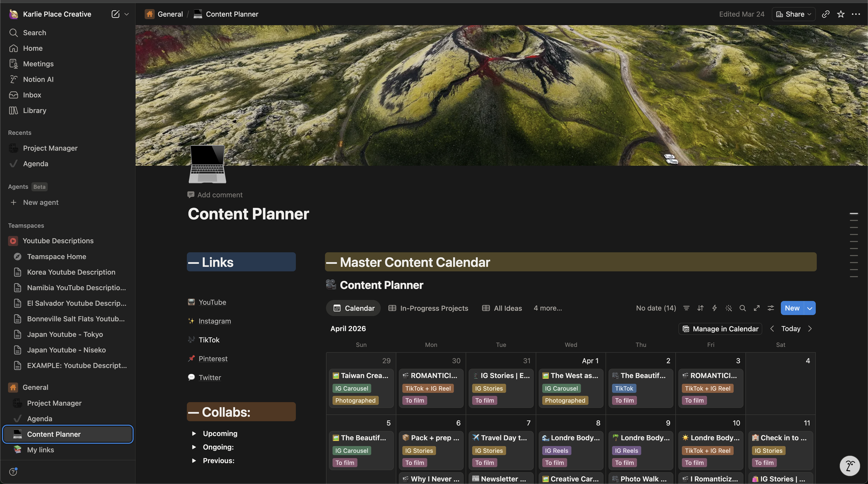Switch to All Ideas view tab
Viewport: 868px width, 484px height.
(502, 308)
